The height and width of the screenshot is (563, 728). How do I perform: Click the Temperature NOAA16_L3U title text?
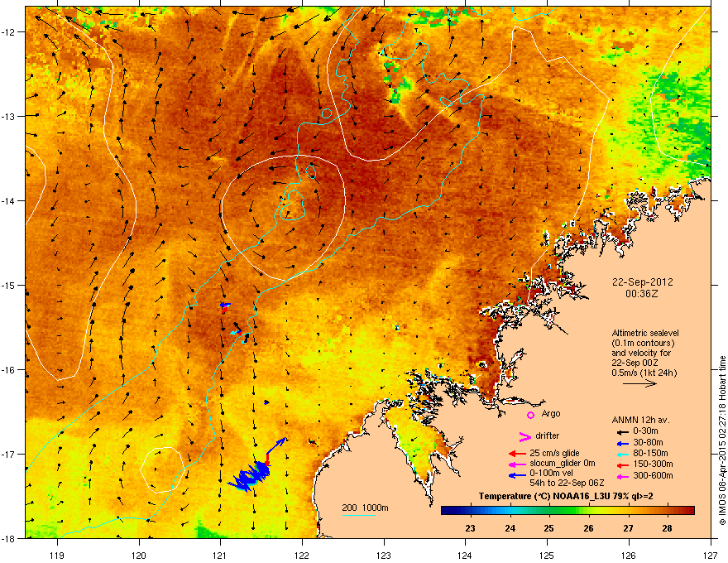point(566,496)
